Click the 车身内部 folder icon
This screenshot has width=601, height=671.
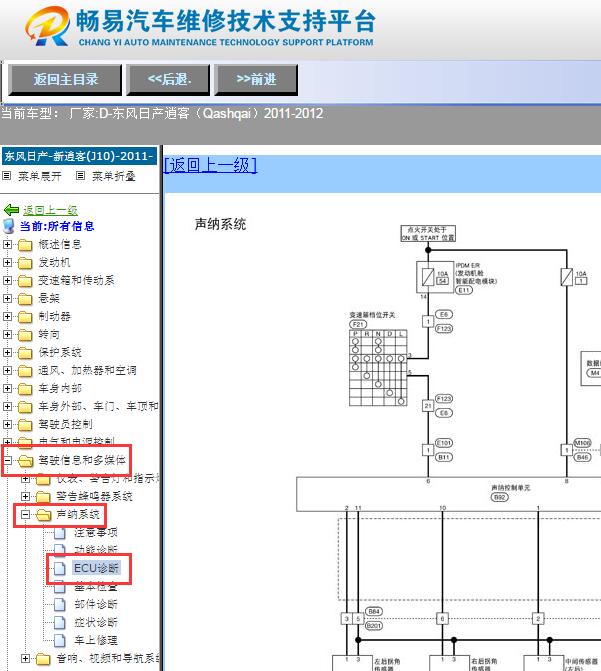[25, 389]
